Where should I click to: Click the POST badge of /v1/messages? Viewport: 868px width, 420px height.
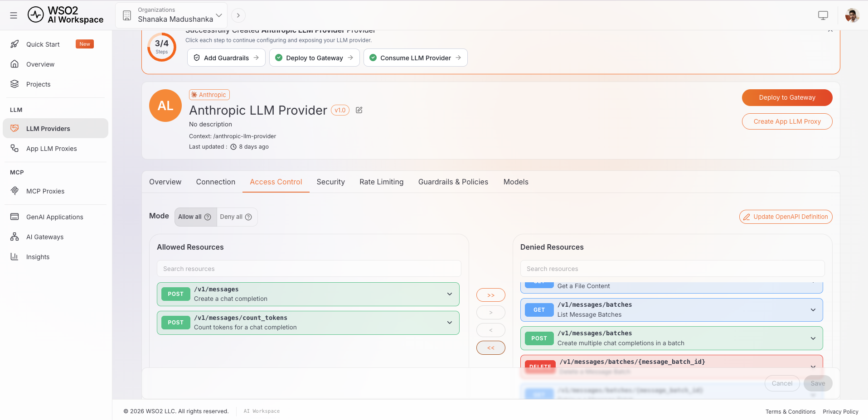(176, 294)
